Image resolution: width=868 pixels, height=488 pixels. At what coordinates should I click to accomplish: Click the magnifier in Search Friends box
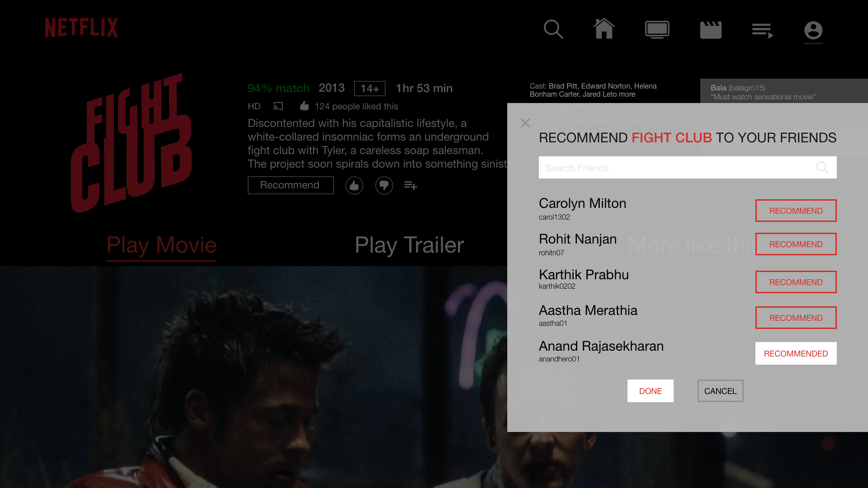[x=822, y=168]
